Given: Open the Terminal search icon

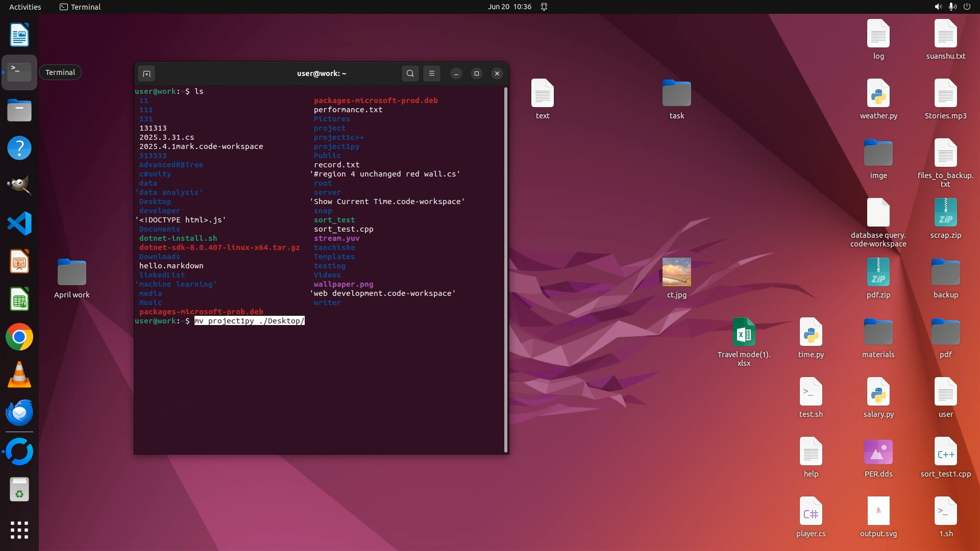Looking at the screenshot, I should [410, 73].
